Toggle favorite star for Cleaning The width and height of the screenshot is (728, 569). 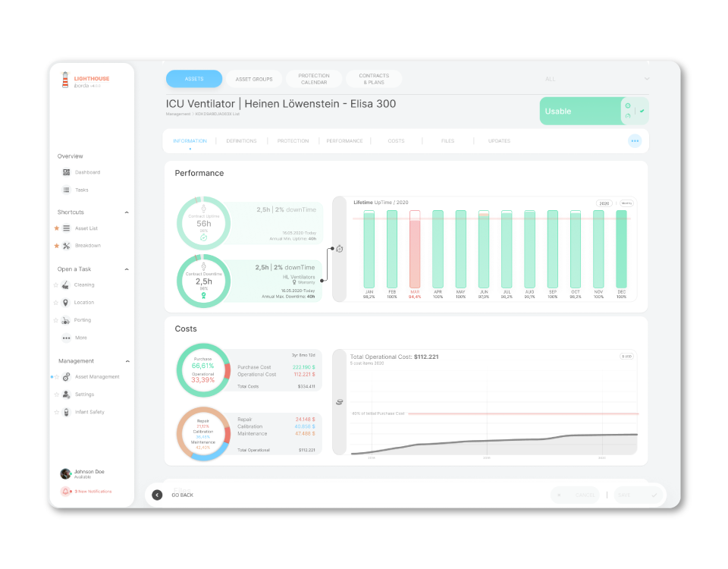pos(55,285)
